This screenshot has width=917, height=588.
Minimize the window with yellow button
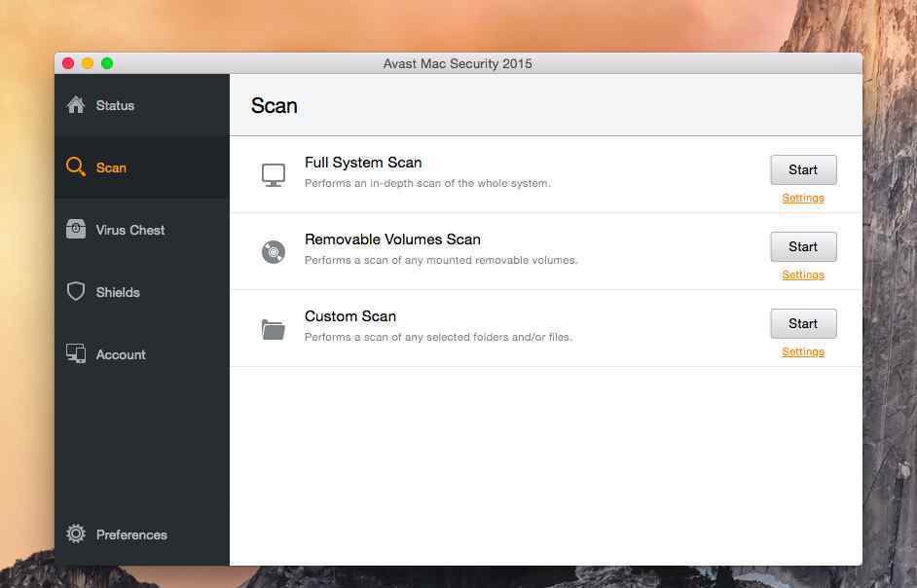88,63
